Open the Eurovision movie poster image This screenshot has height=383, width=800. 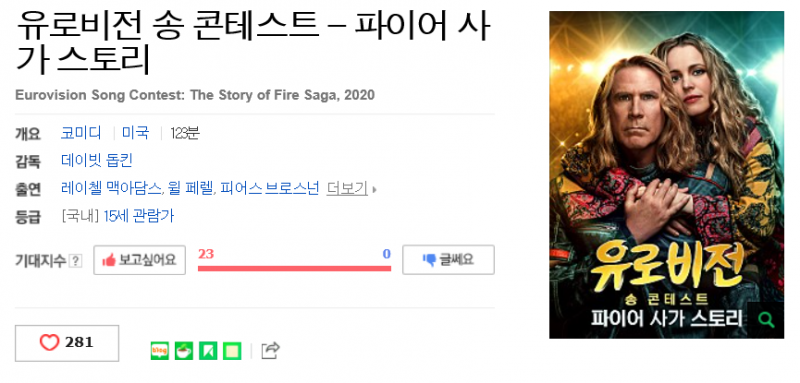666,174
